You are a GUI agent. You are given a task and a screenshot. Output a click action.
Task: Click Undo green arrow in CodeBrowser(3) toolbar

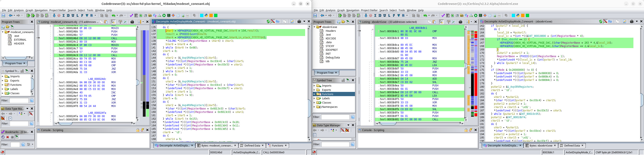pos(113,15)
